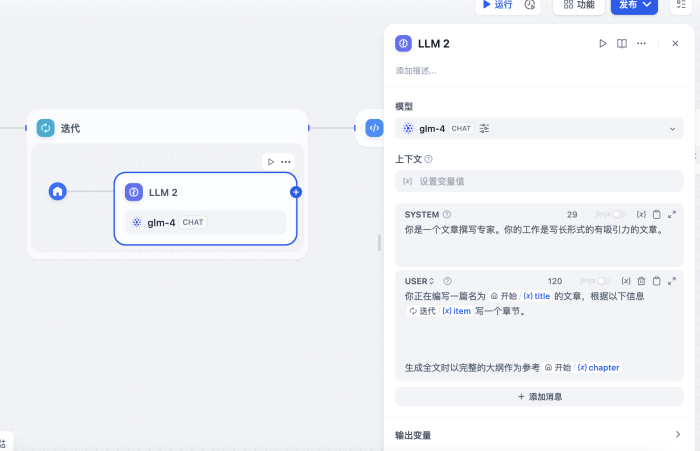Open the 功能 features menu

tap(579, 5)
